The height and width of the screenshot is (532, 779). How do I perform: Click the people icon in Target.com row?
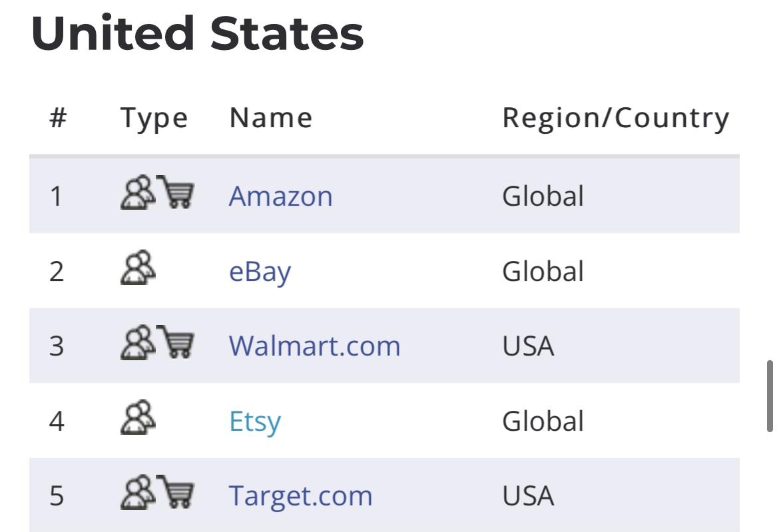[138, 492]
